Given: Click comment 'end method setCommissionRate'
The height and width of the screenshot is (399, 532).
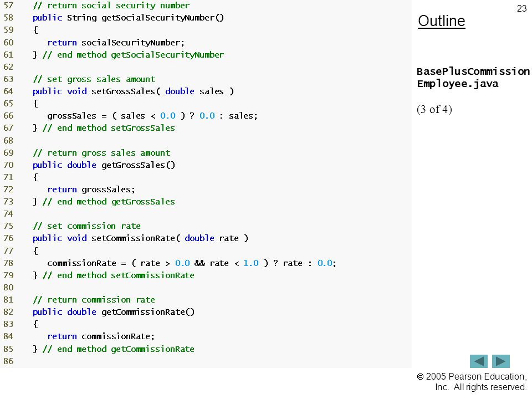Looking at the screenshot, I should [119, 275].
